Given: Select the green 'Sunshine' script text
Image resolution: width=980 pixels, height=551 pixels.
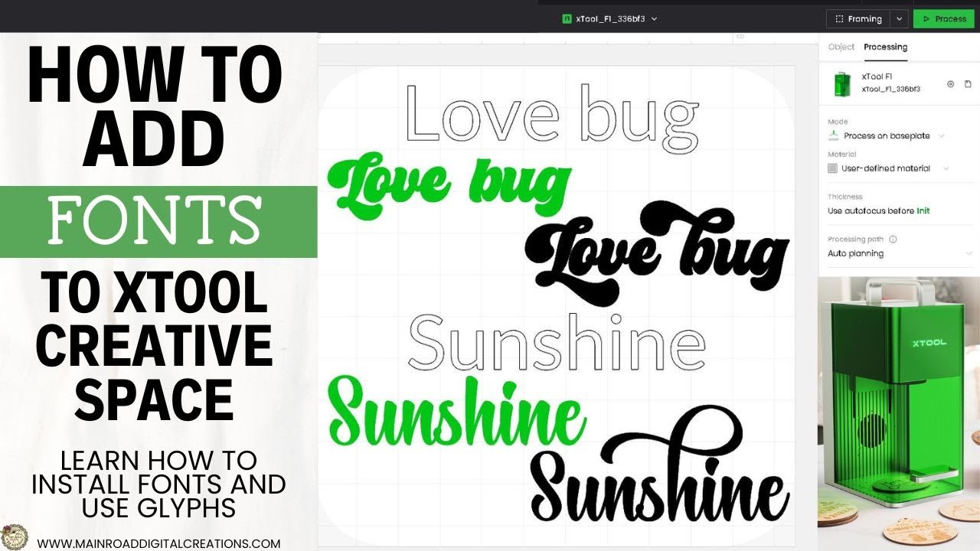Looking at the screenshot, I should point(458,412).
